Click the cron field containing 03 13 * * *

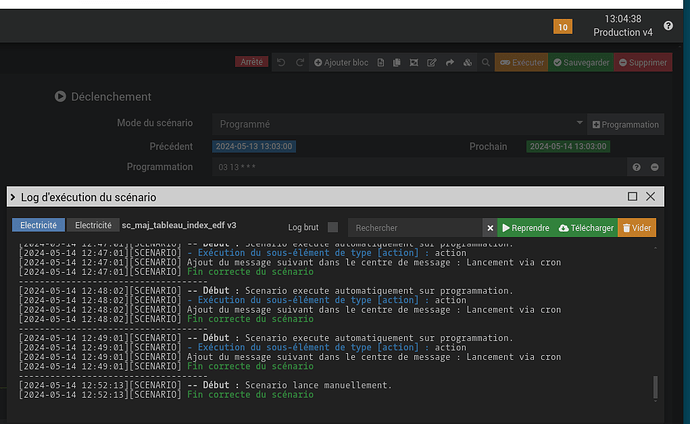pyautogui.click(x=419, y=167)
